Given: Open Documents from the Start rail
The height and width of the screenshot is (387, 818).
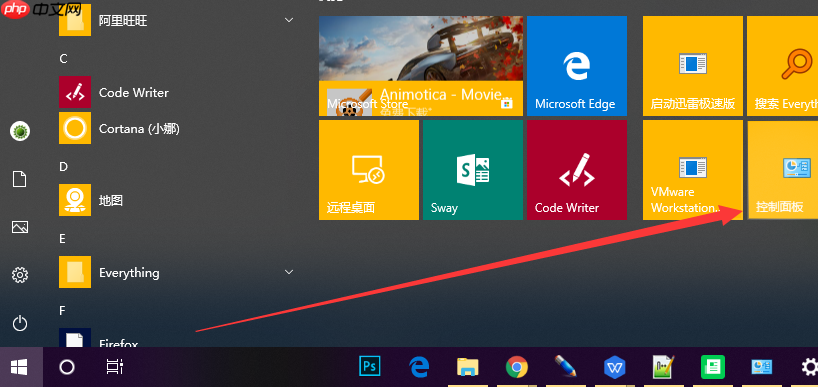Looking at the screenshot, I should pos(20,179).
